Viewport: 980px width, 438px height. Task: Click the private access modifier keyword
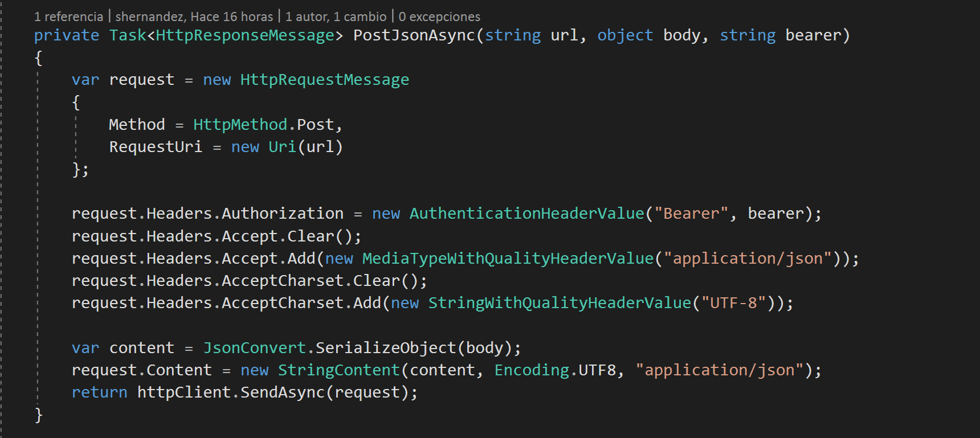(x=67, y=35)
